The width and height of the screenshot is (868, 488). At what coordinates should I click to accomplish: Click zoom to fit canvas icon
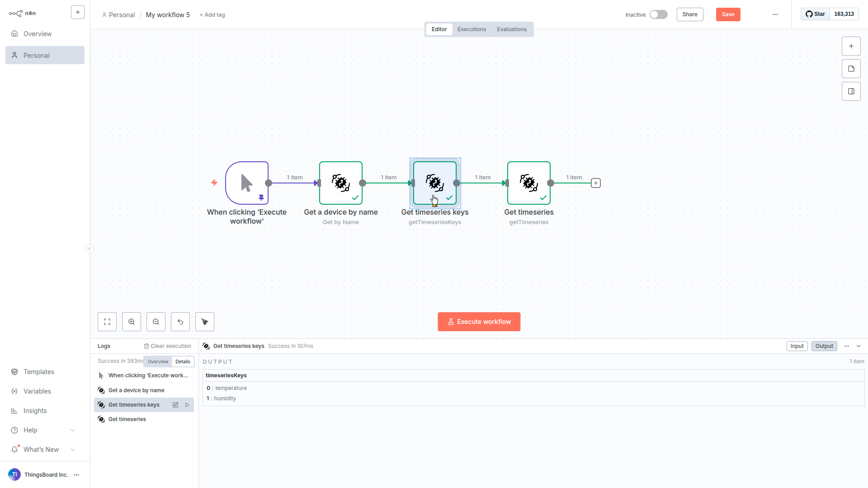(x=107, y=322)
